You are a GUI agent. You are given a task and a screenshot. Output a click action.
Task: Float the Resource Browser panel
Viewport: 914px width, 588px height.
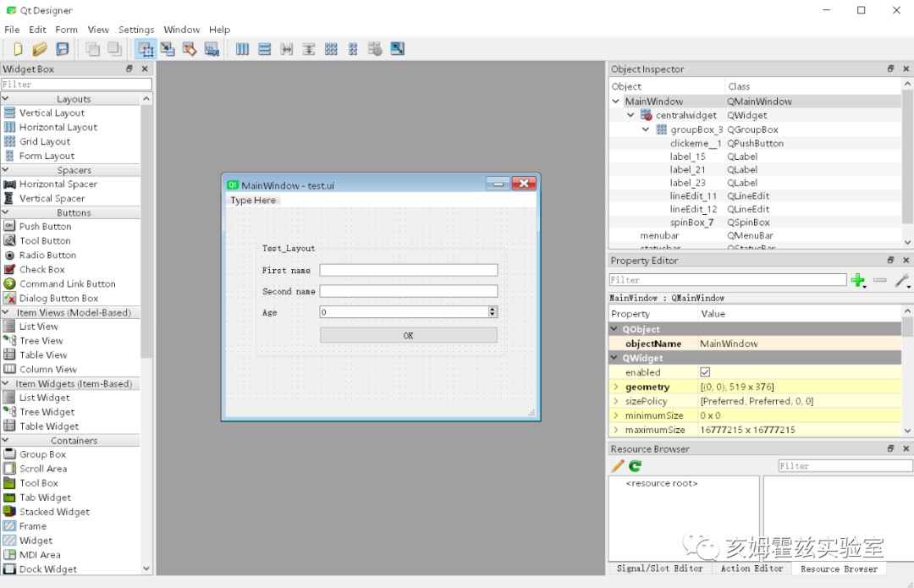coord(890,448)
